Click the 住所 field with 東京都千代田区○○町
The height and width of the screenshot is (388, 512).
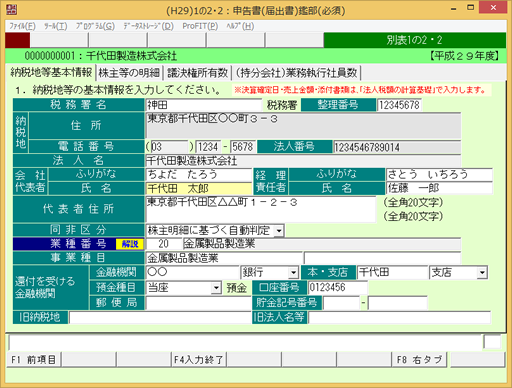point(303,126)
